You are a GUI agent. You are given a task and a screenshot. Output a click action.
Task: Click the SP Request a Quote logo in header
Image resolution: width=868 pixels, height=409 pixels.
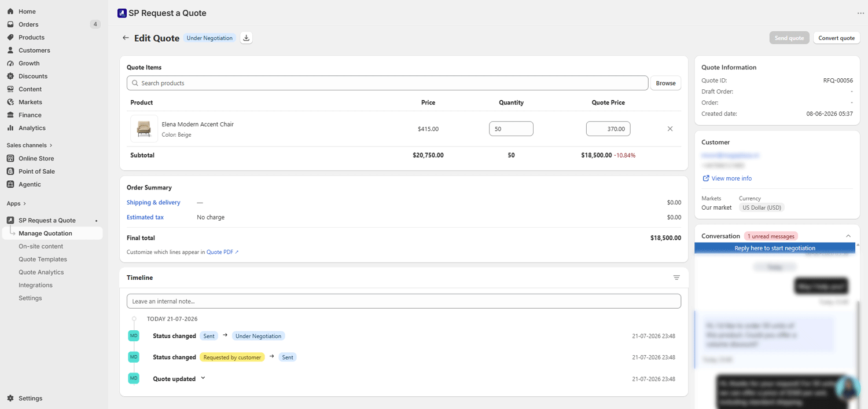click(x=122, y=13)
